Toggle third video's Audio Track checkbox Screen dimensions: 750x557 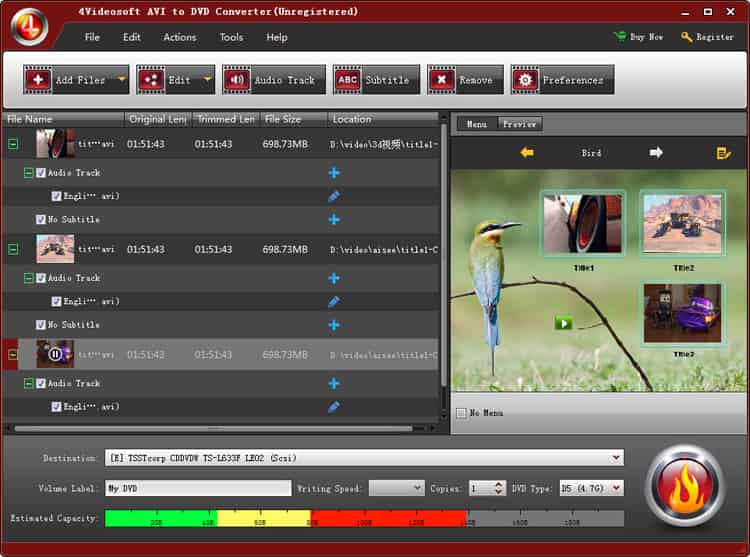pos(41,383)
